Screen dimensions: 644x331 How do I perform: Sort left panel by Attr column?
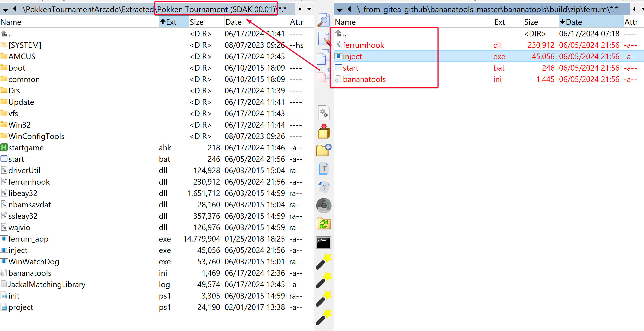tap(301, 22)
